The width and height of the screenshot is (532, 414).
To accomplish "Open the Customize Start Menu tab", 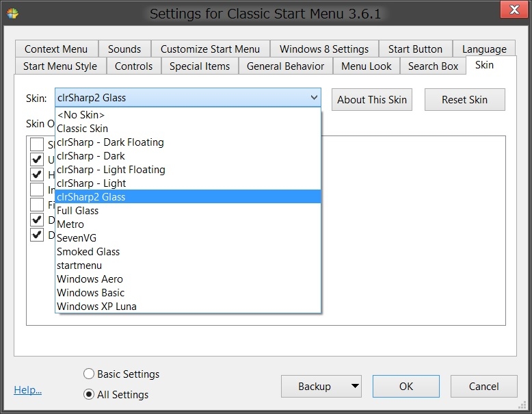I will click(x=211, y=49).
